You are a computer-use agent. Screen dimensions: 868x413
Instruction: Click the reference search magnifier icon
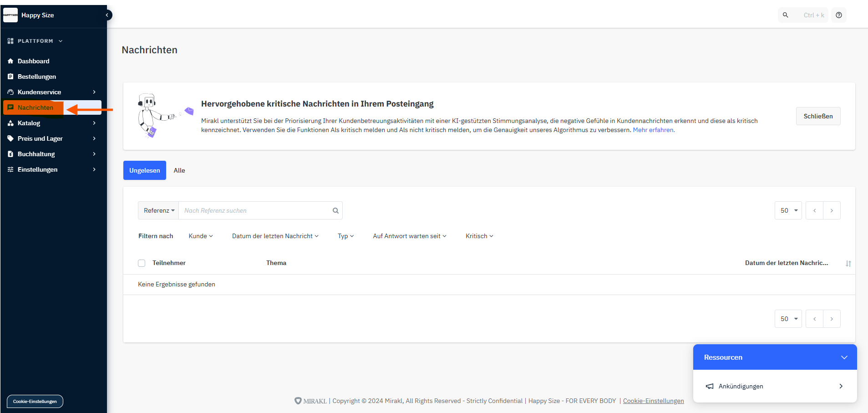coord(335,210)
